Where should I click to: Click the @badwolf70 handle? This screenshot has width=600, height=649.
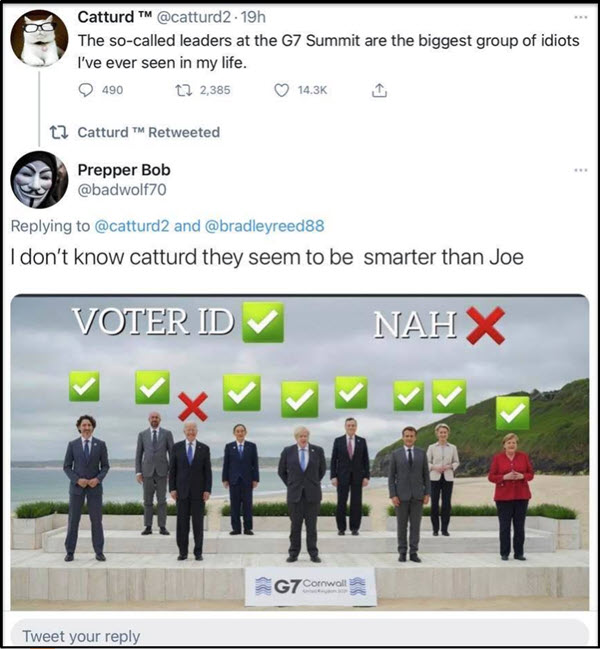[122, 190]
